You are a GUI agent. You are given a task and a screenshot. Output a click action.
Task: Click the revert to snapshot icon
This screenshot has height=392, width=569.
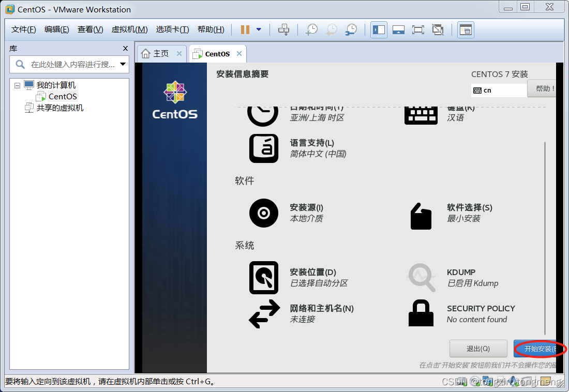pyautogui.click(x=331, y=30)
